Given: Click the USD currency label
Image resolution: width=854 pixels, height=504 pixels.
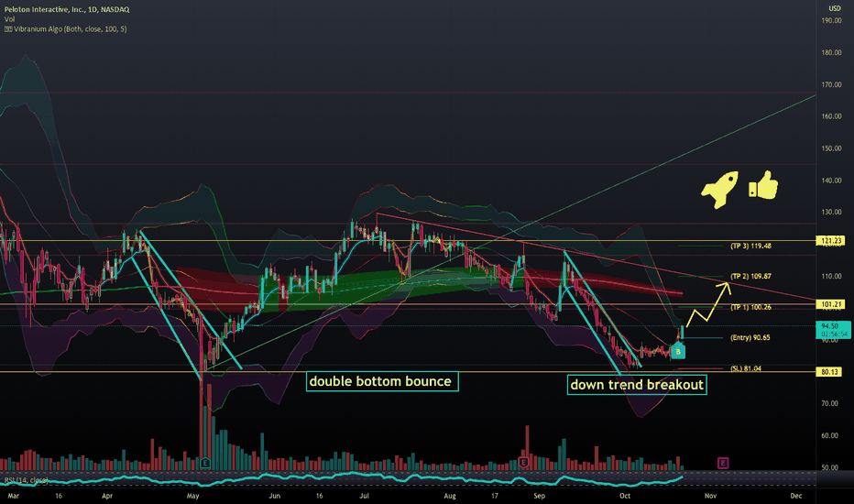Looking at the screenshot, I should 835,8.
